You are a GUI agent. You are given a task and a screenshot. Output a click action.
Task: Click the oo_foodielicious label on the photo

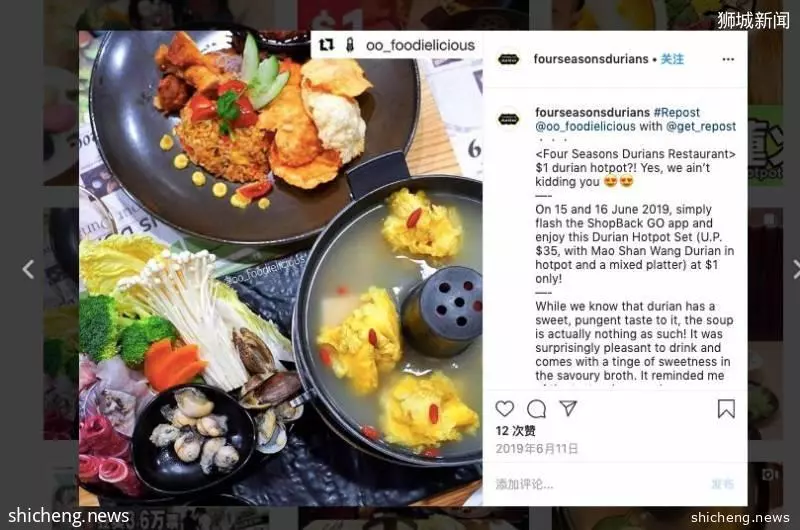pos(420,45)
